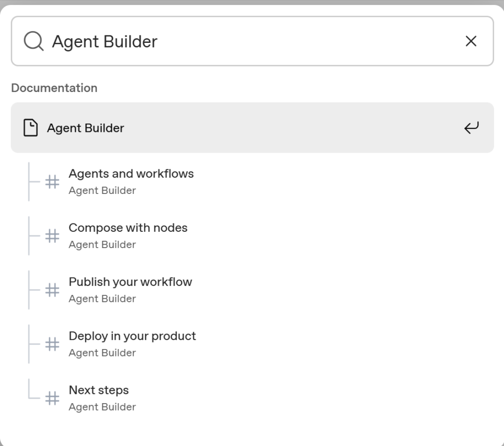Viewport: 504px width, 446px height.
Task: Jump to the "Compose with nodes" section
Action: 128,228
